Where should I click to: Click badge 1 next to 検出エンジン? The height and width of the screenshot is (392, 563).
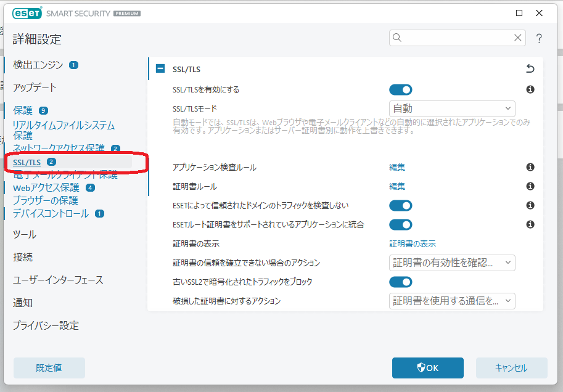pyautogui.click(x=73, y=65)
